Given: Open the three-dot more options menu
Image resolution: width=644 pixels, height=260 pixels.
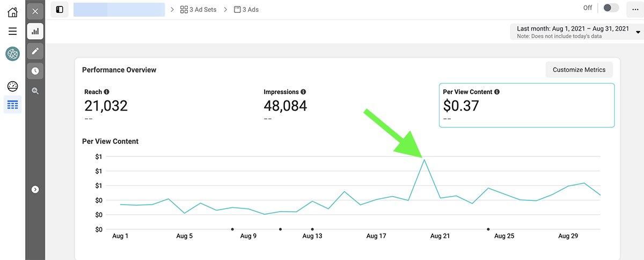Looking at the screenshot, I should pyautogui.click(x=635, y=10).
